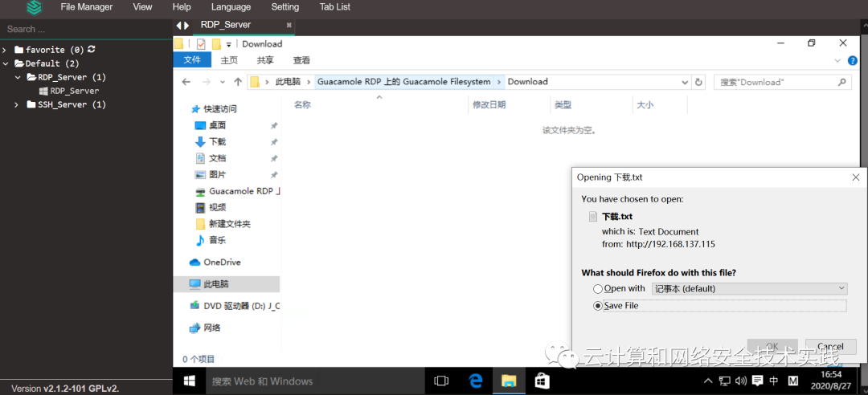868x395 pixels.
Task: Click 此电脑 in the address breadcrumb
Action: click(x=288, y=82)
